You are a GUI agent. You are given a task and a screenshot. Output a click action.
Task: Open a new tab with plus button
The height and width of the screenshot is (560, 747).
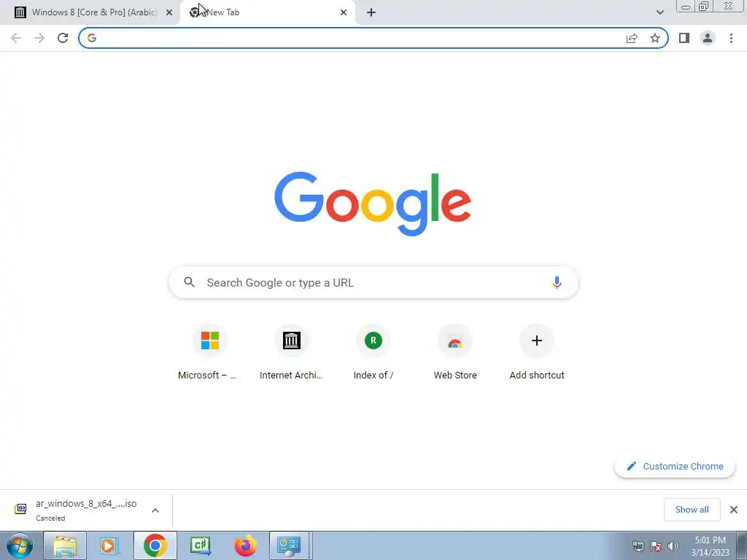tap(371, 12)
